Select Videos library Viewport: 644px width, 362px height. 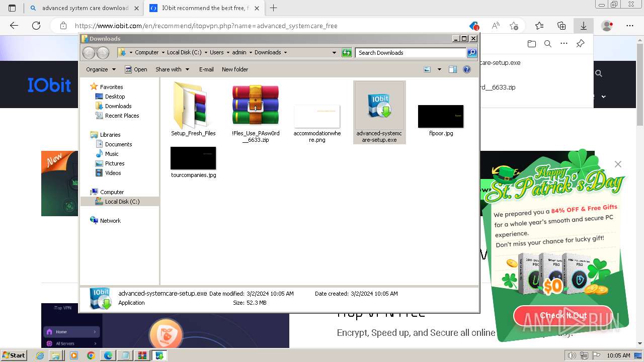point(113,173)
